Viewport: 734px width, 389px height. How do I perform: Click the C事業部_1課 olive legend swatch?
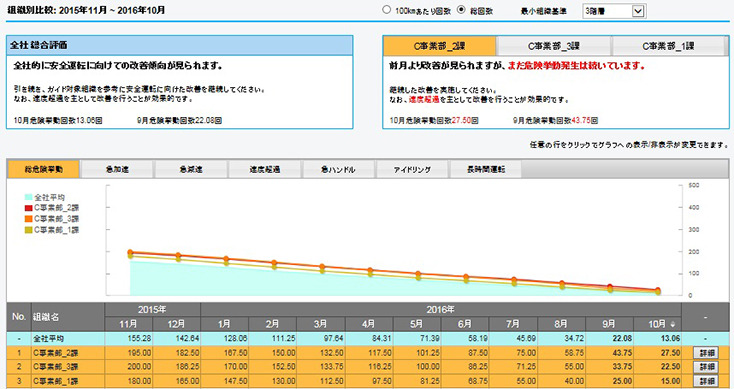click(x=28, y=230)
